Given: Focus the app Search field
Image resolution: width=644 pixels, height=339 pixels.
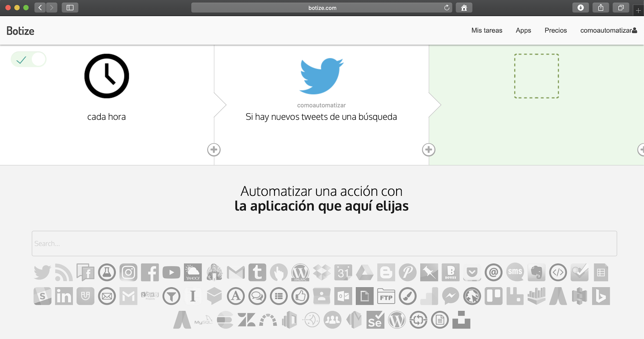Looking at the screenshot, I should click(324, 243).
